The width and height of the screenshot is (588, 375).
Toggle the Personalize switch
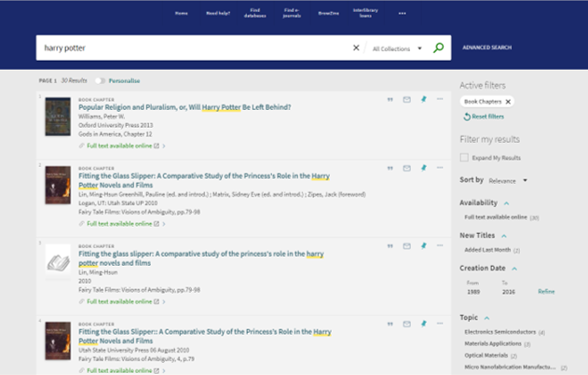(x=100, y=81)
